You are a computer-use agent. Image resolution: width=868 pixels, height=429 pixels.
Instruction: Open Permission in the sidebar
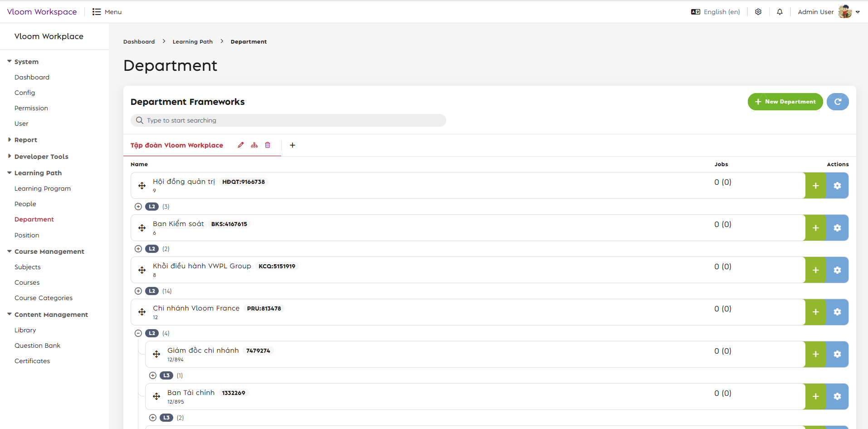coord(31,108)
